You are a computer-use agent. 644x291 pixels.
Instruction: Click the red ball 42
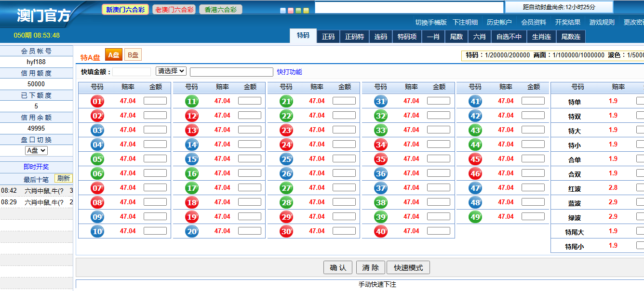476,115
